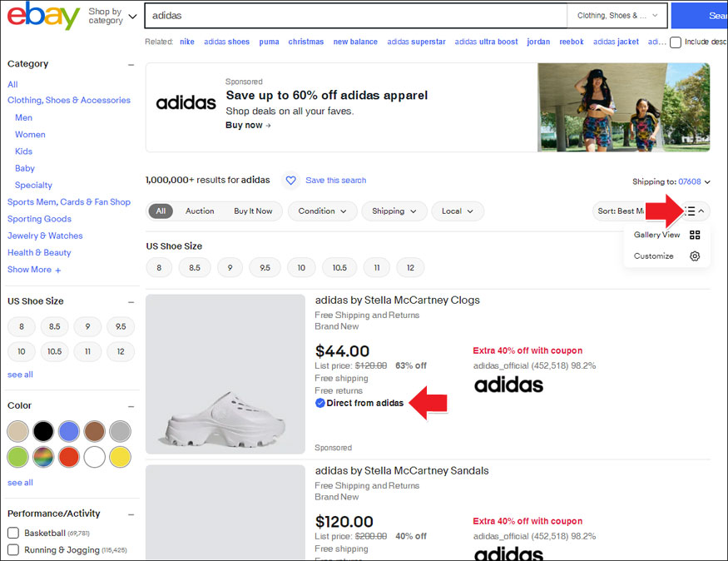Collapse the Performance/Activity section
Image resolution: width=728 pixels, height=561 pixels.
point(131,514)
